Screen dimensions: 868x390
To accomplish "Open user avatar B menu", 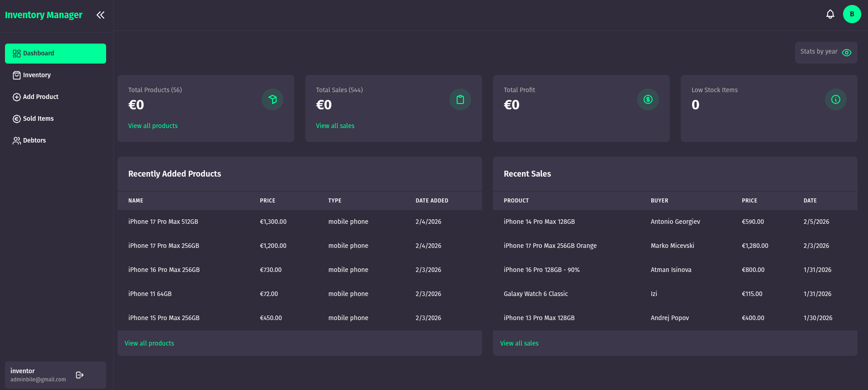I will [852, 14].
